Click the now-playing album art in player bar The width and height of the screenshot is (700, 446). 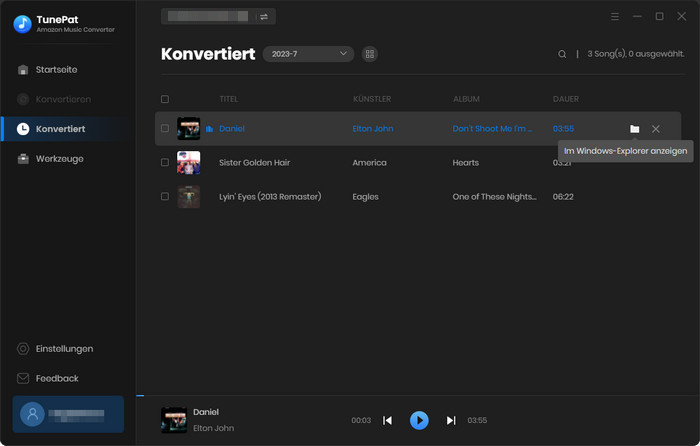[x=174, y=420]
